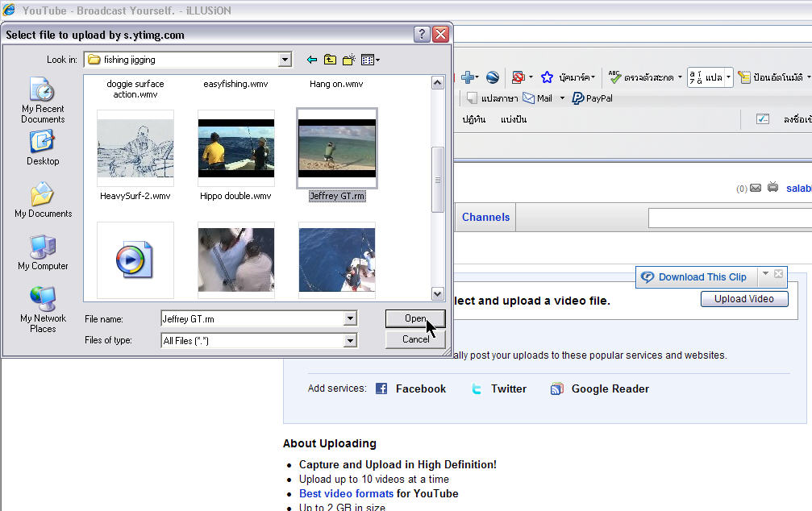Screen dimensions: 812x511
Task: Select the close-up anglers in white thumbnail
Action: [x=236, y=260]
